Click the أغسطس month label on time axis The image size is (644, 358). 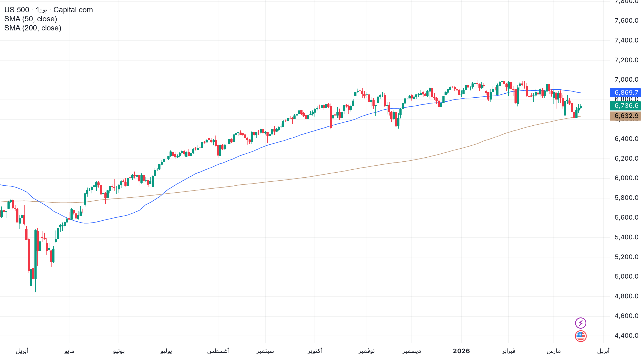218,351
